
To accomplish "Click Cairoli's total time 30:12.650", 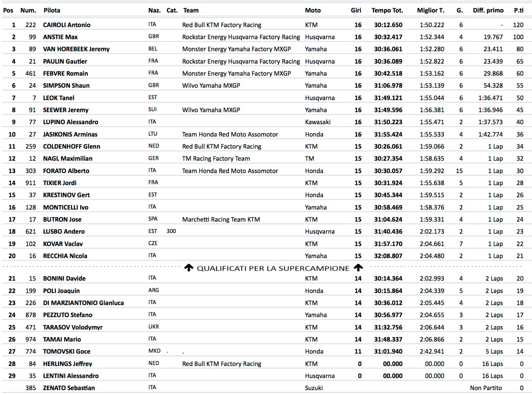I will tap(388, 25).
